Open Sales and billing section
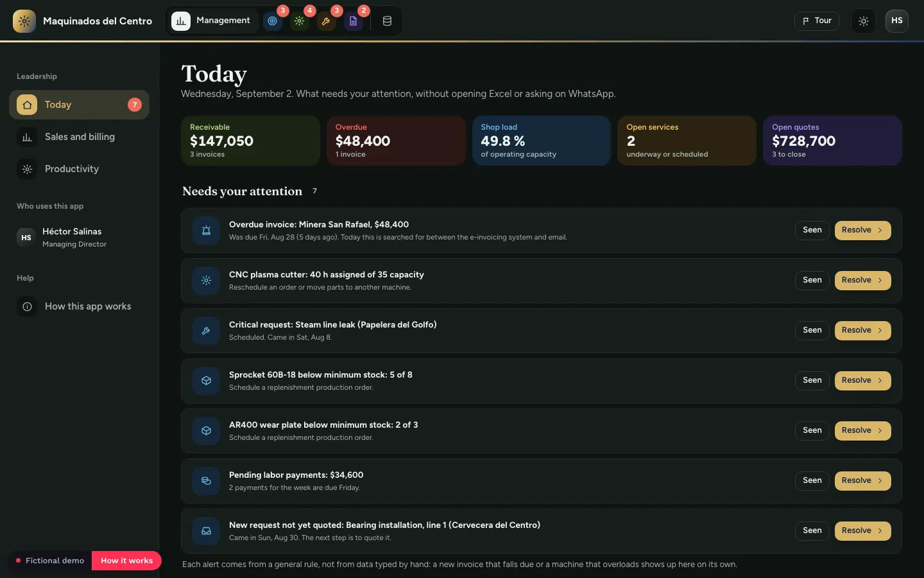924x578 pixels. 79,137
